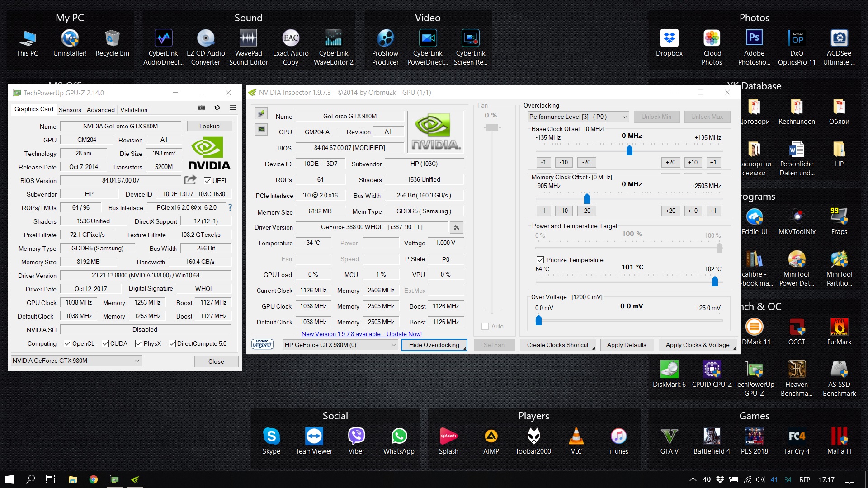This screenshot has width=868, height=488.
Task: Click Create Clocks Shortcut button
Action: click(x=557, y=345)
